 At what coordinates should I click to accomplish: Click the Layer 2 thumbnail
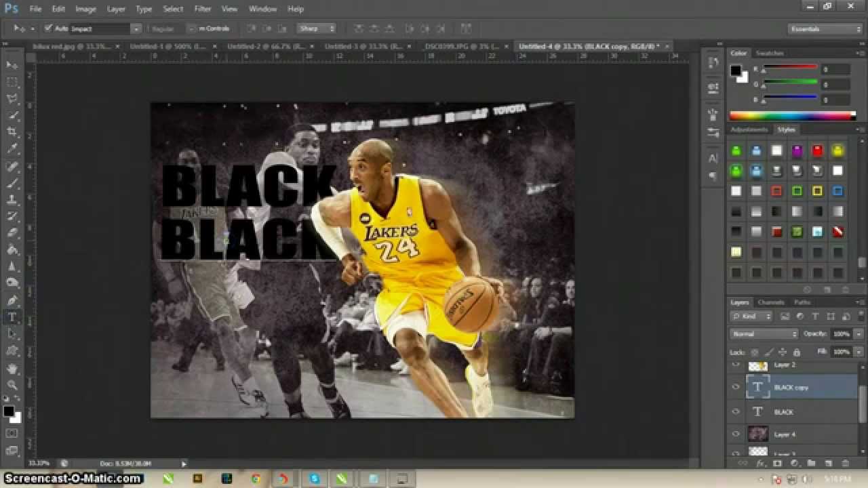[x=757, y=366]
